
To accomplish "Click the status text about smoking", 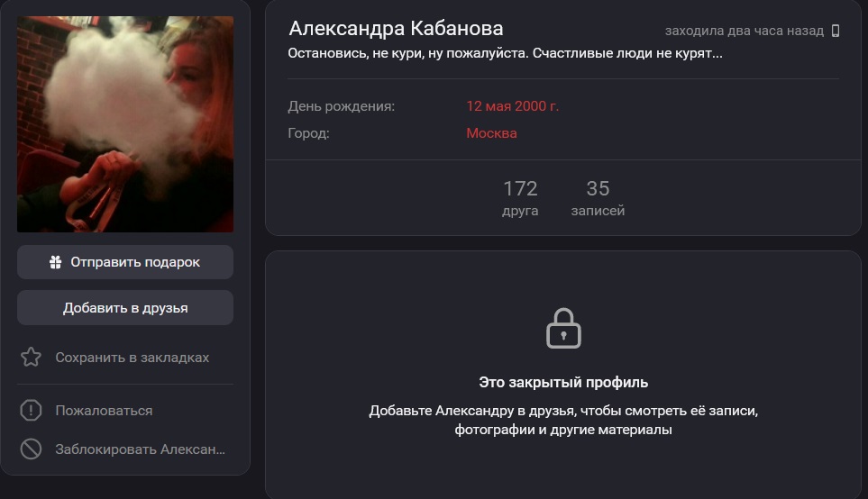I will click(505, 54).
